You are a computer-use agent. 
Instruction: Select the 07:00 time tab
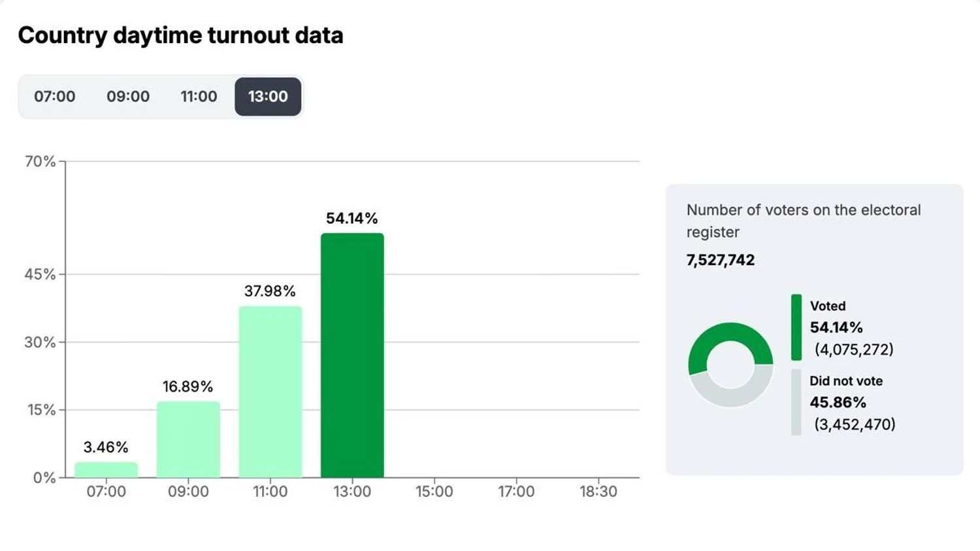pos(55,97)
